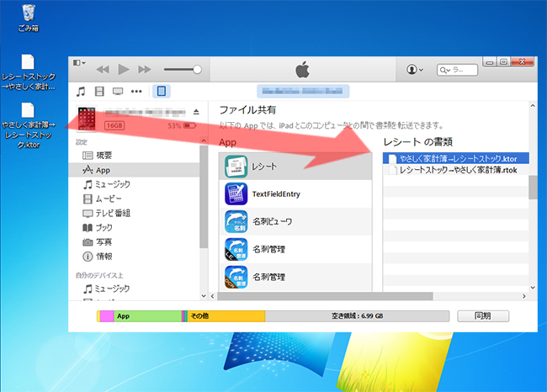
Task: Click horizontal scrollbar left arrow
Action: tap(212, 296)
